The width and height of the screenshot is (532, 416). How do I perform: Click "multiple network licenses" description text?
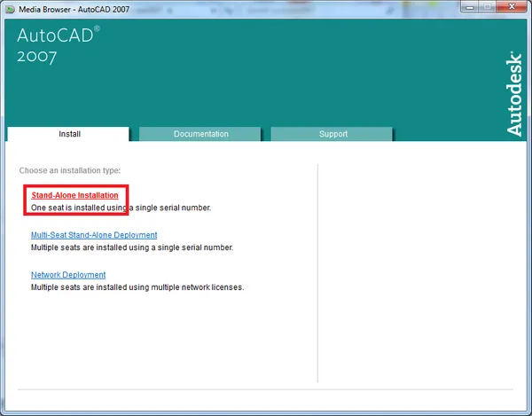click(137, 287)
